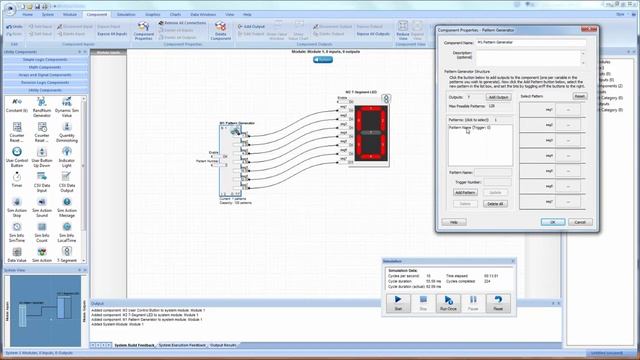Click Pause in Simulation panel

473,303
